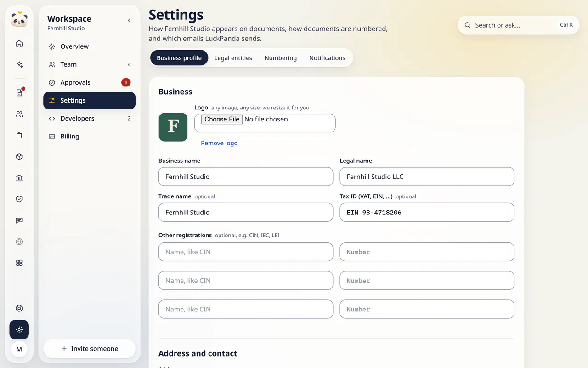Open the four-squares apps icon

pyautogui.click(x=19, y=263)
